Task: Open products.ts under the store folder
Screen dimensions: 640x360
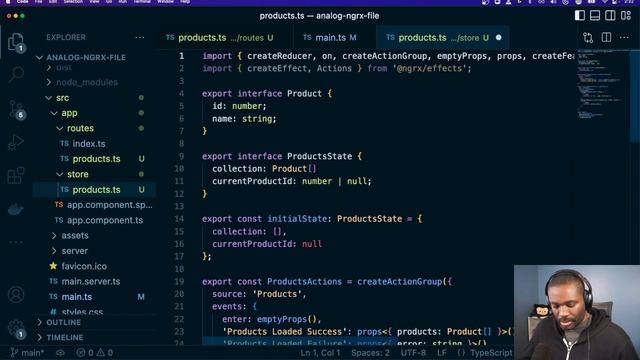Action: [96, 190]
